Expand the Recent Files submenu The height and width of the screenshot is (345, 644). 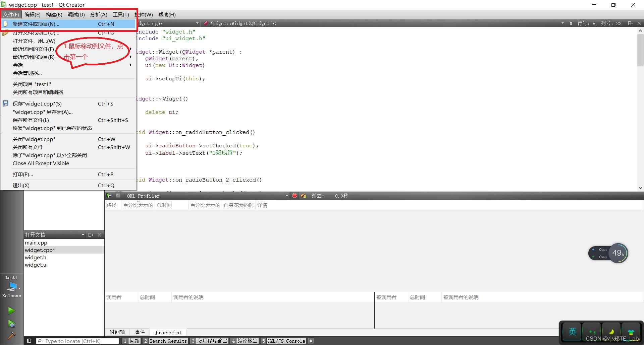(x=131, y=49)
